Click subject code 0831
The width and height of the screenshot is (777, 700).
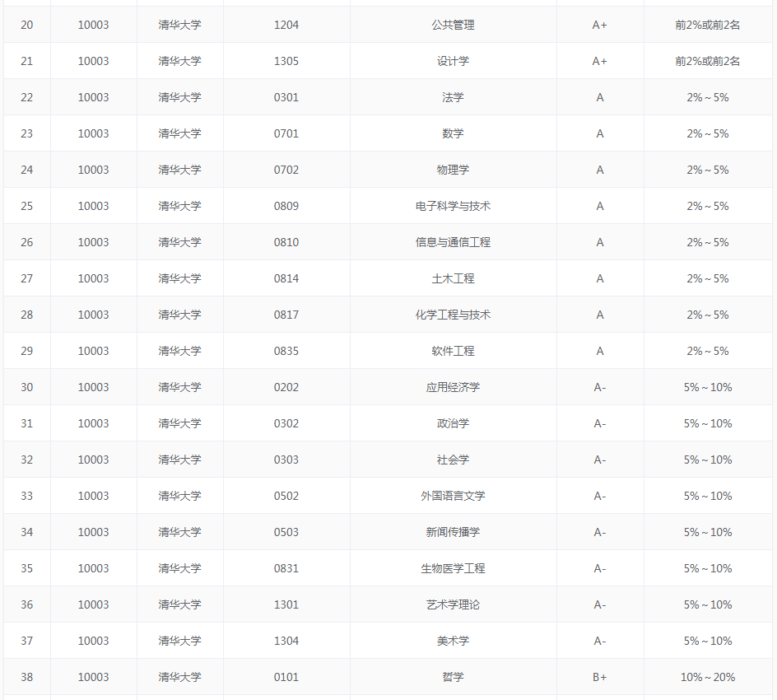pos(286,567)
